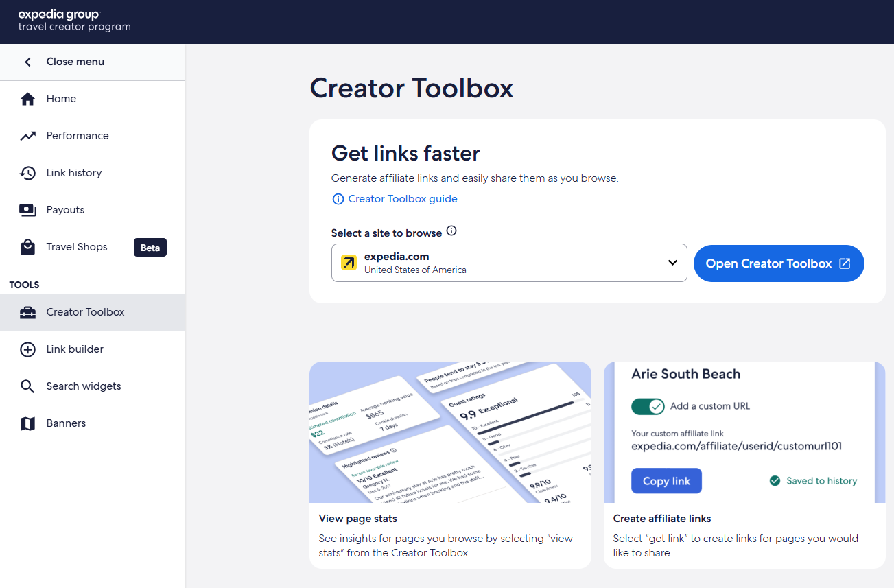Open the Creator Toolbox guide link
894x588 pixels.
(402, 199)
